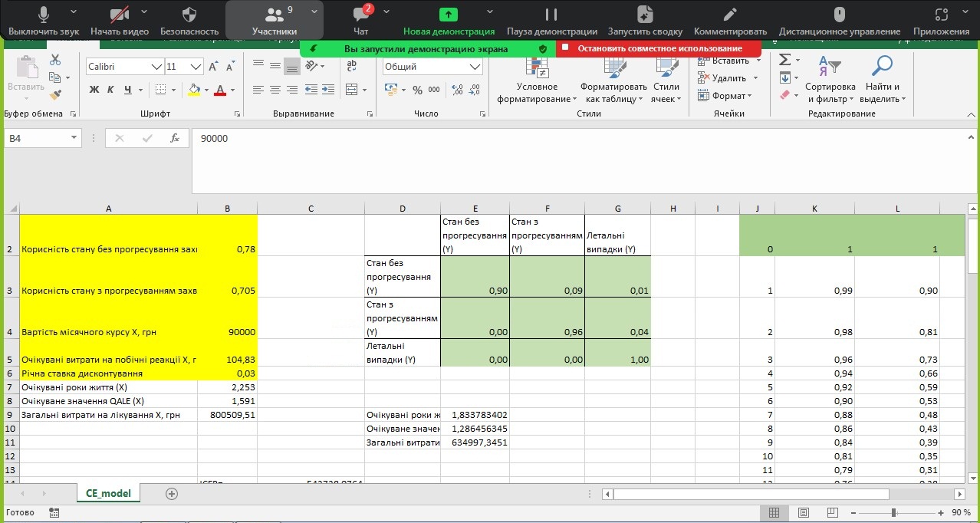Screen dimensions: 980x523
Task: Apply percent style format
Action: pos(417,90)
